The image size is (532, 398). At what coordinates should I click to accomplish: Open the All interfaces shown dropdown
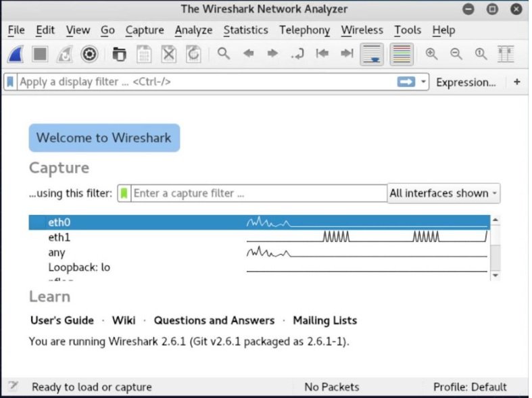point(443,193)
